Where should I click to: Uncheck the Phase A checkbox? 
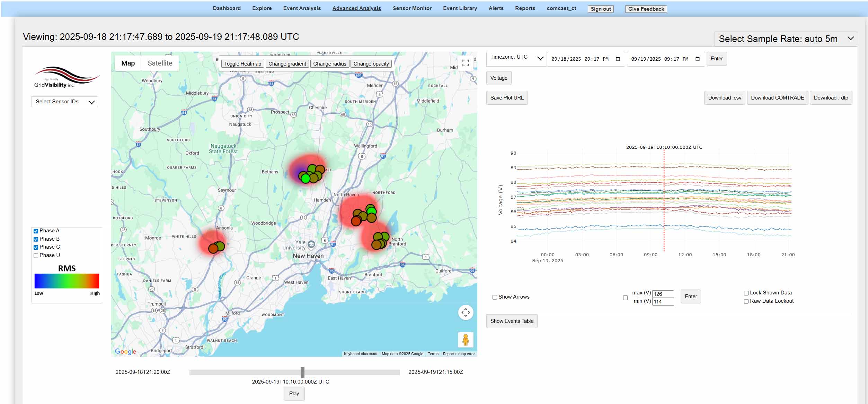(x=36, y=231)
